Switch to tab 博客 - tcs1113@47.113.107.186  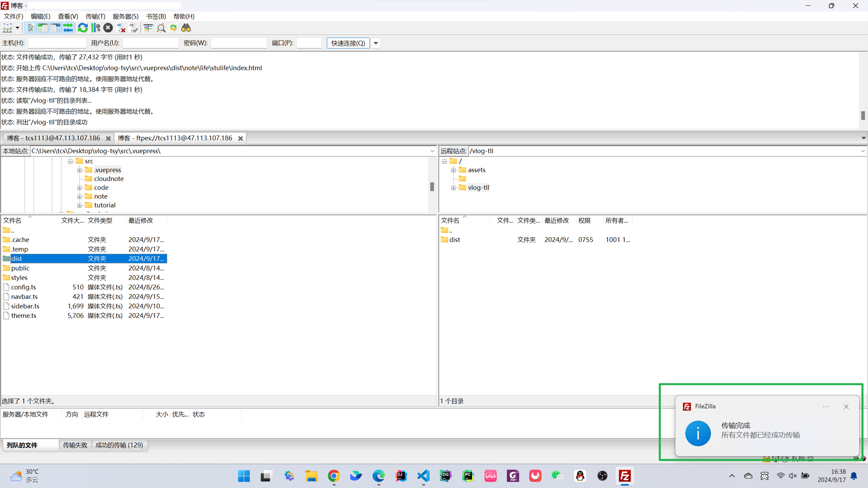53,138
